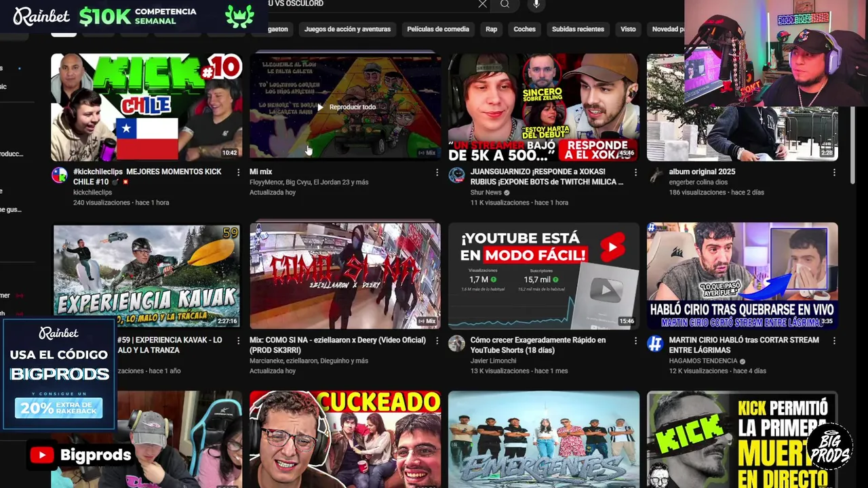Select Películas de comedia filter chip

[438, 29]
